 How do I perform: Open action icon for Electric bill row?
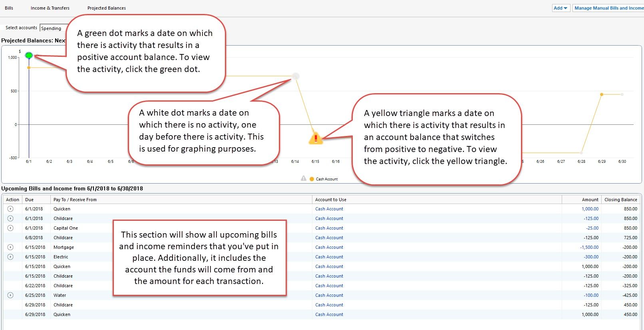(10, 257)
